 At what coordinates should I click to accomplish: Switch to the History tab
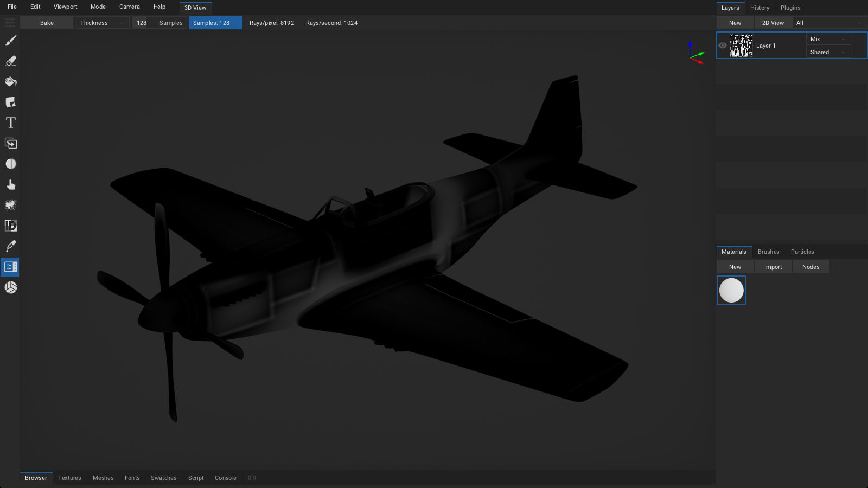(759, 8)
